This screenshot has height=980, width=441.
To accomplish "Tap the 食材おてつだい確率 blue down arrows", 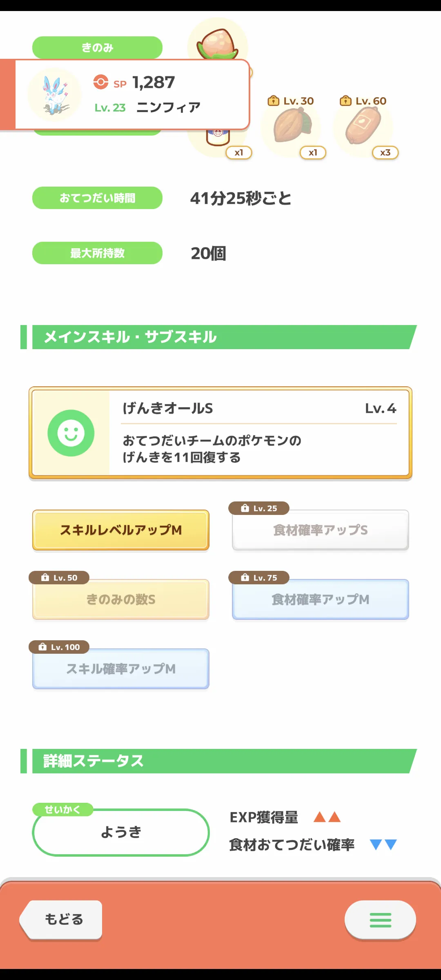I will 383,844.
